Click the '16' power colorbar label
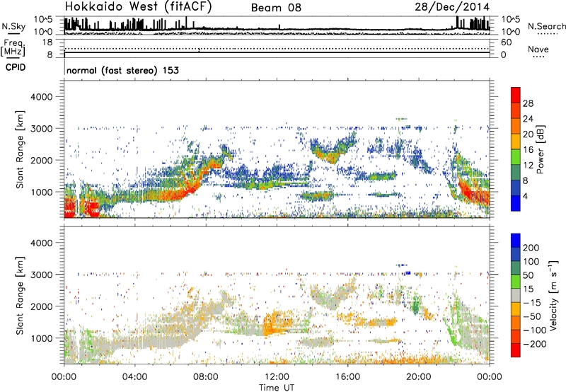This screenshot has height=392, width=566. click(x=528, y=150)
